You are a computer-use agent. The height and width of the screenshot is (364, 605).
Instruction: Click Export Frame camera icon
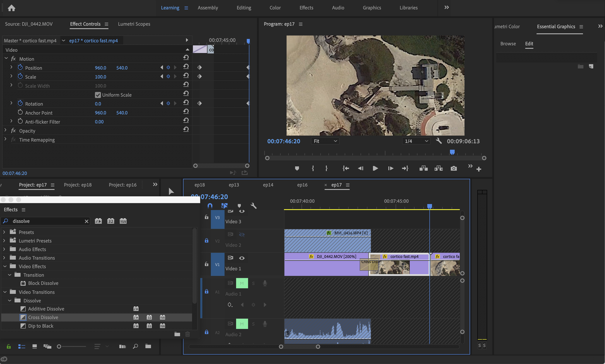(x=453, y=169)
